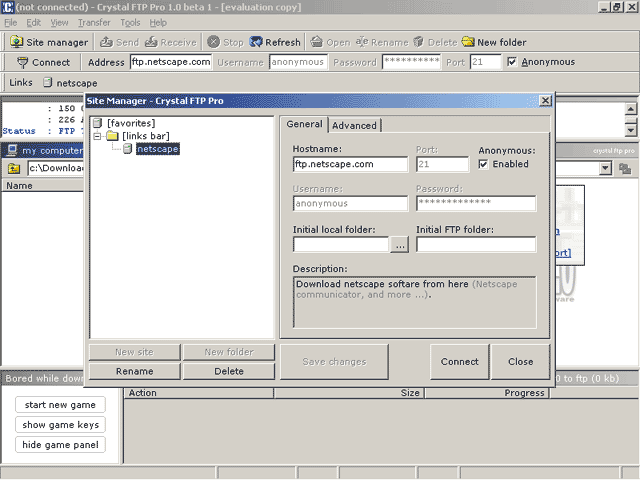Click the Close button in Site Manager

click(520, 362)
